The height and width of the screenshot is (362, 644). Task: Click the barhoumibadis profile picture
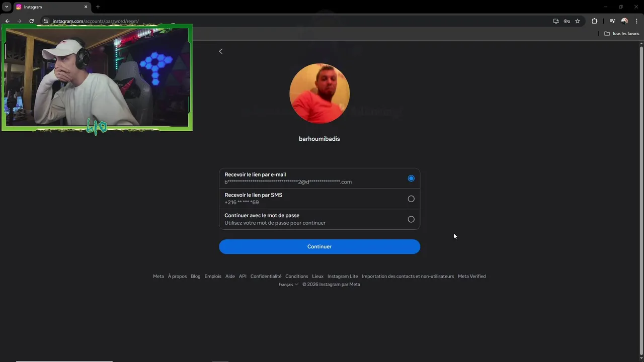[319, 94]
